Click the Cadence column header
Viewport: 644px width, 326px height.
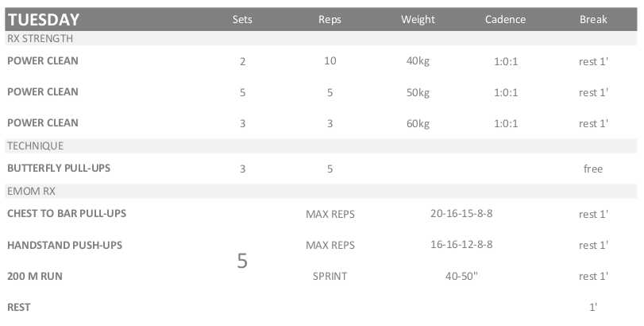(504, 20)
